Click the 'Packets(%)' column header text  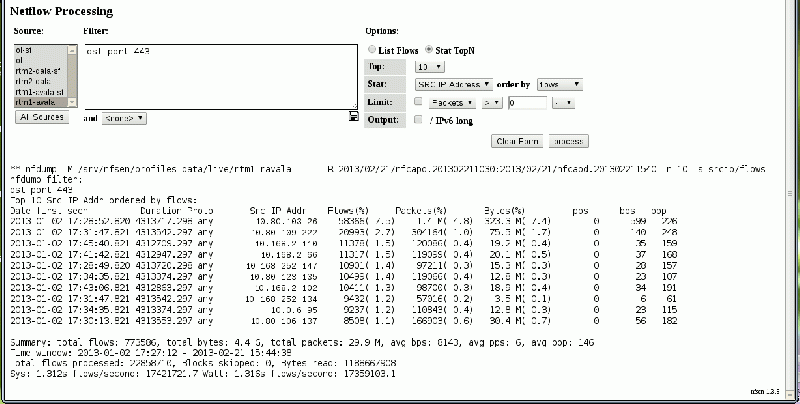421,211
